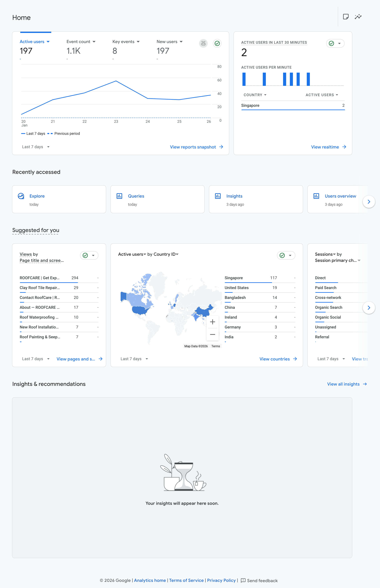Image resolution: width=380 pixels, height=588 pixels.
Task: Open Analytics home footer link
Action: 150,580
